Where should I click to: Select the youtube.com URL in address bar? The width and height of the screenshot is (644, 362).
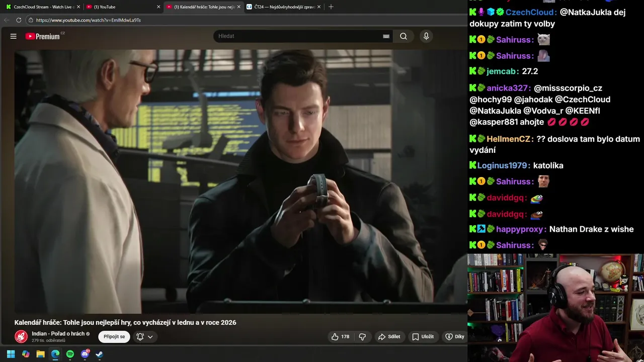(x=89, y=20)
